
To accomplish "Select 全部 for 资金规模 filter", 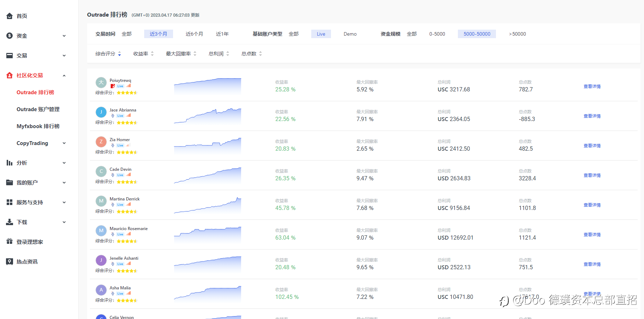I will point(412,34).
